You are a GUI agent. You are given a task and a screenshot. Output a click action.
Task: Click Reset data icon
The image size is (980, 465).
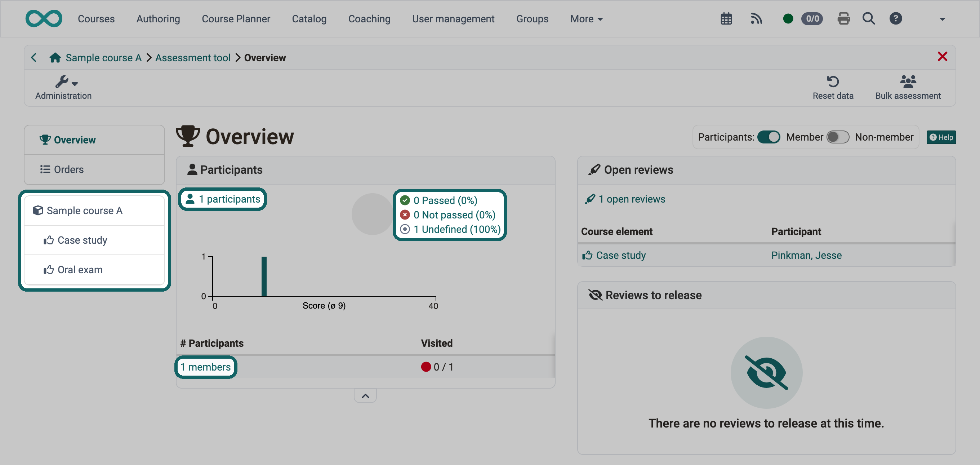(x=833, y=88)
